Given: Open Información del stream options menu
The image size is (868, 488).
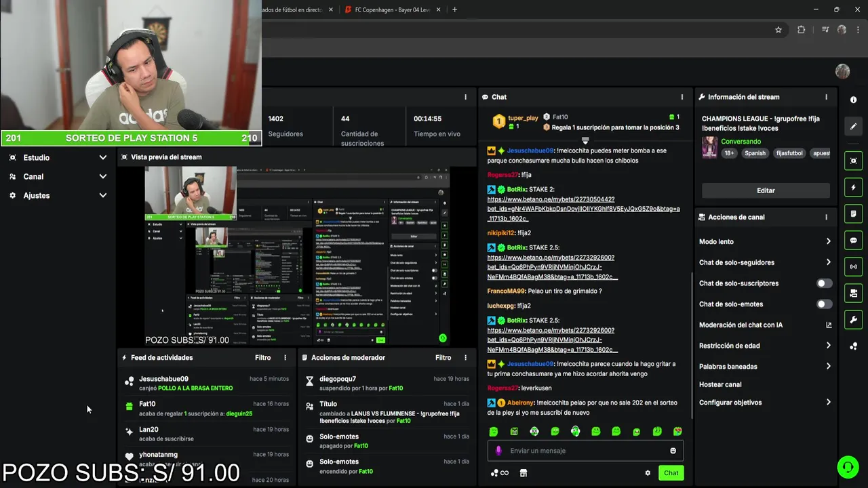Looking at the screenshot, I should [x=826, y=97].
